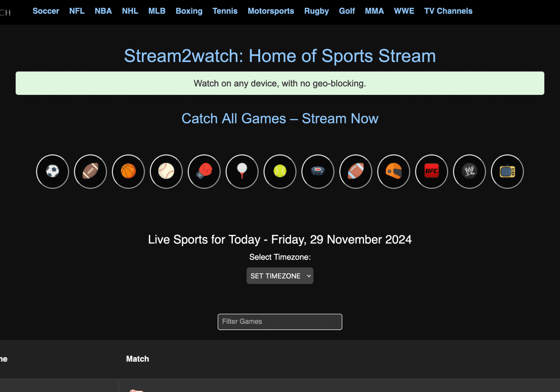Open the yellow TV channels icon
This screenshot has height=392, width=560.
(507, 171)
